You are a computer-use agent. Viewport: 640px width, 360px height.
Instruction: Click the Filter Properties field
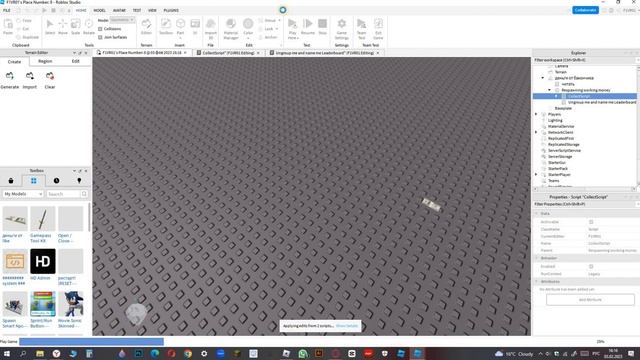point(585,204)
